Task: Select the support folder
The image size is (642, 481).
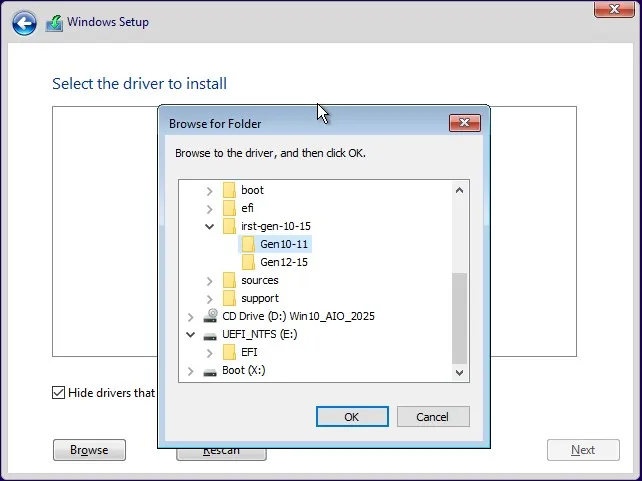Action: 259,298
